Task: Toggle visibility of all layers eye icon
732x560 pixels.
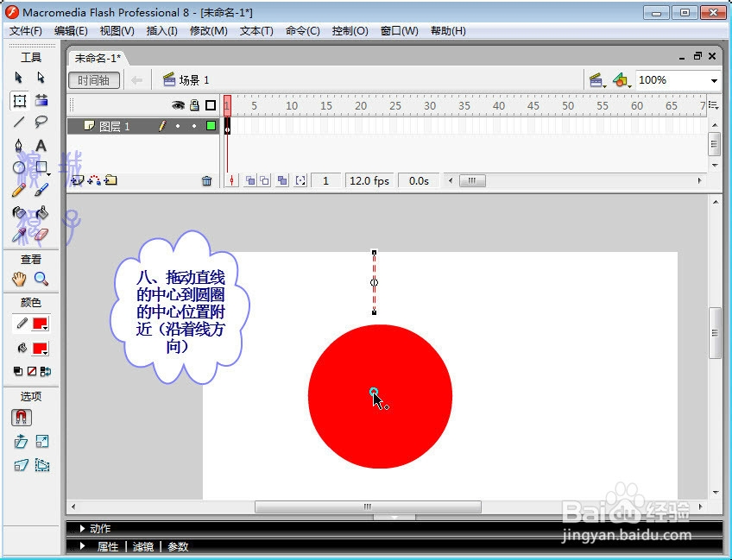Action: click(178, 105)
